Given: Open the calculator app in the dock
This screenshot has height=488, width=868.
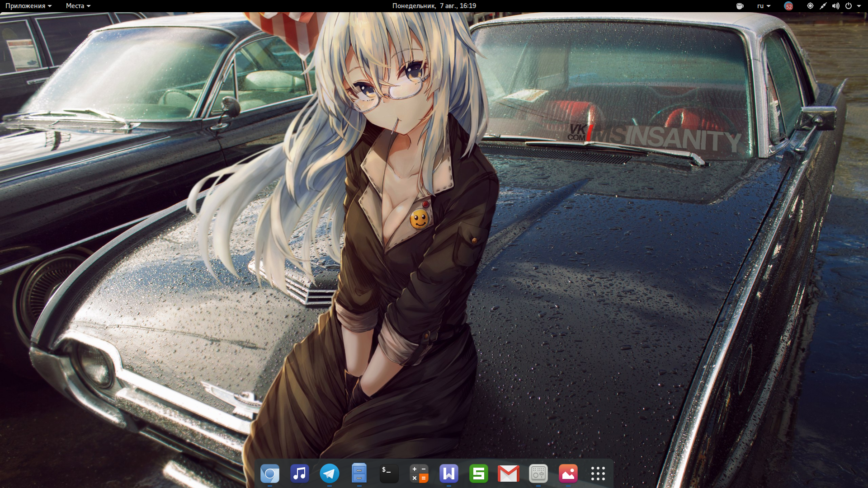Looking at the screenshot, I should tap(419, 474).
